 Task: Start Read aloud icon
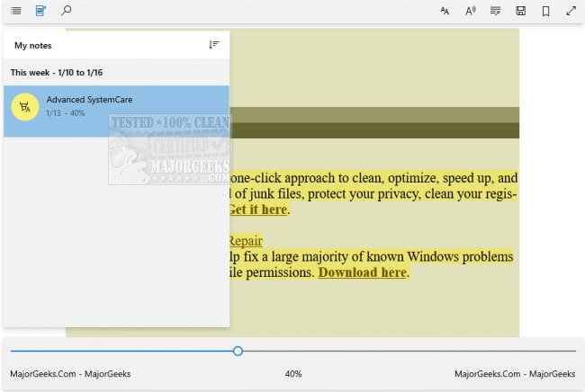tap(470, 11)
